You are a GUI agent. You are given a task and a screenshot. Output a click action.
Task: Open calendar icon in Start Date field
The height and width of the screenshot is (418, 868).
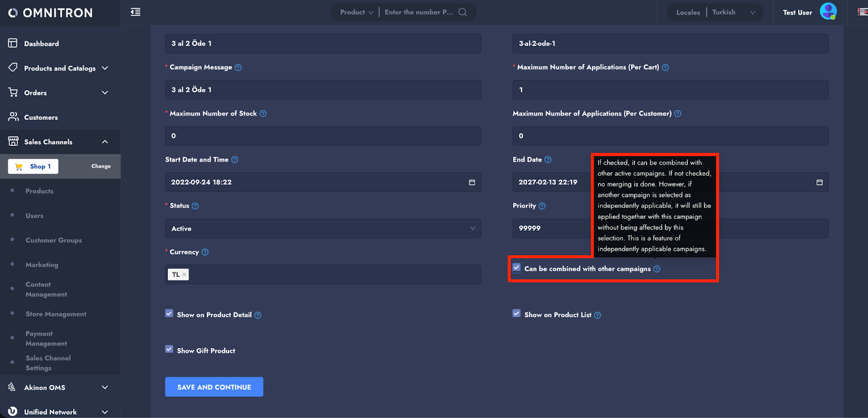472,182
